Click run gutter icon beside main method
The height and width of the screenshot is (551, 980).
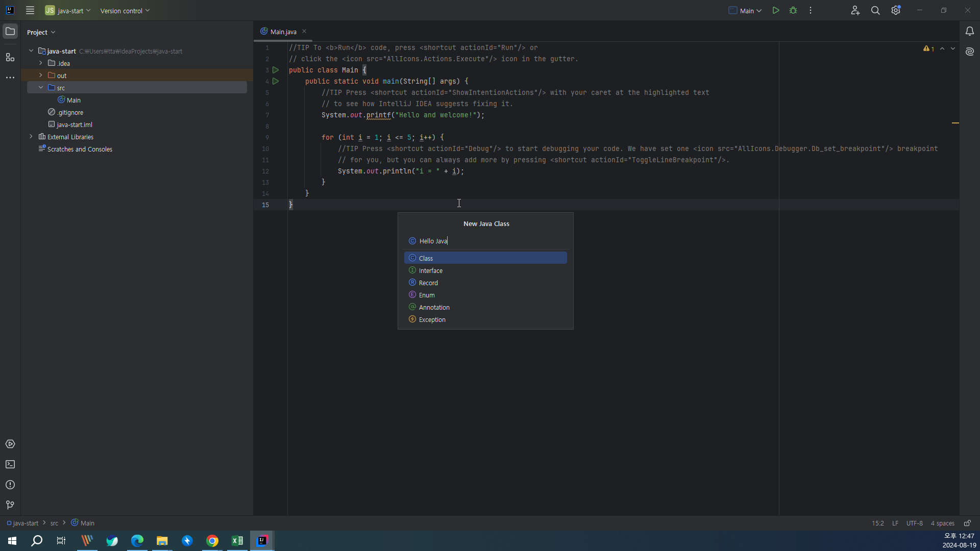[276, 81]
